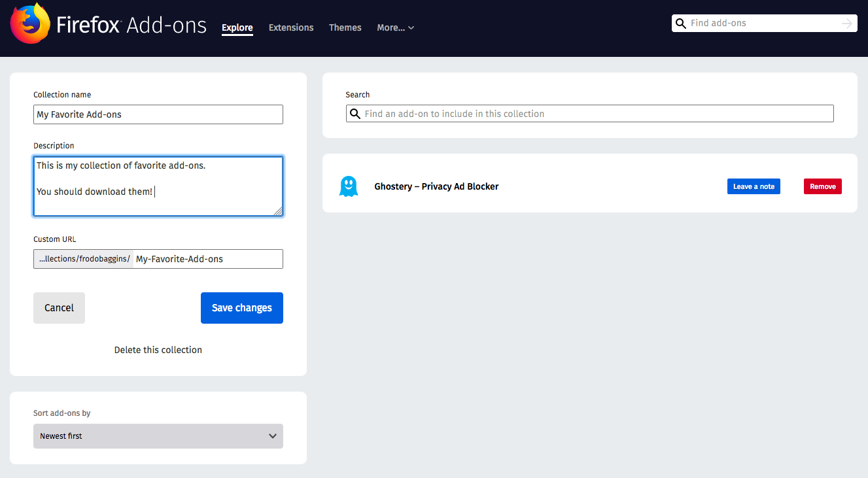Screen dimensions: 868x478
Task: Remove Ghostery from the collection
Action: pos(823,186)
